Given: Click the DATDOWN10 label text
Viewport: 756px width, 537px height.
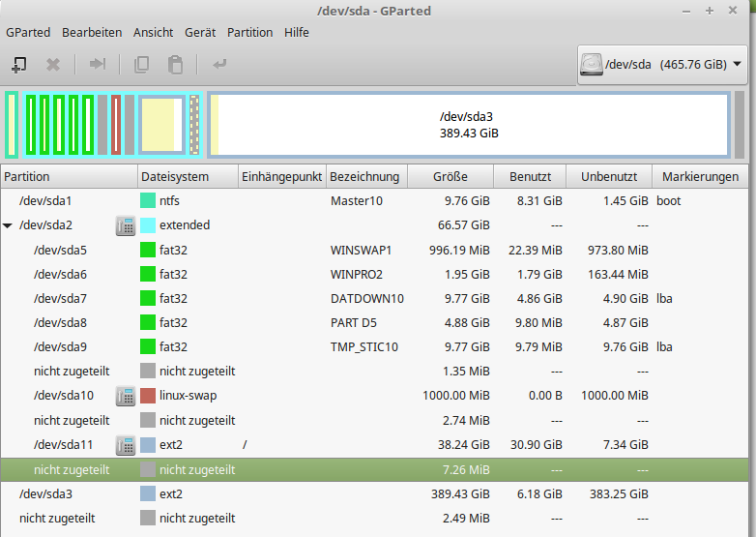Looking at the screenshot, I should coord(367,298).
